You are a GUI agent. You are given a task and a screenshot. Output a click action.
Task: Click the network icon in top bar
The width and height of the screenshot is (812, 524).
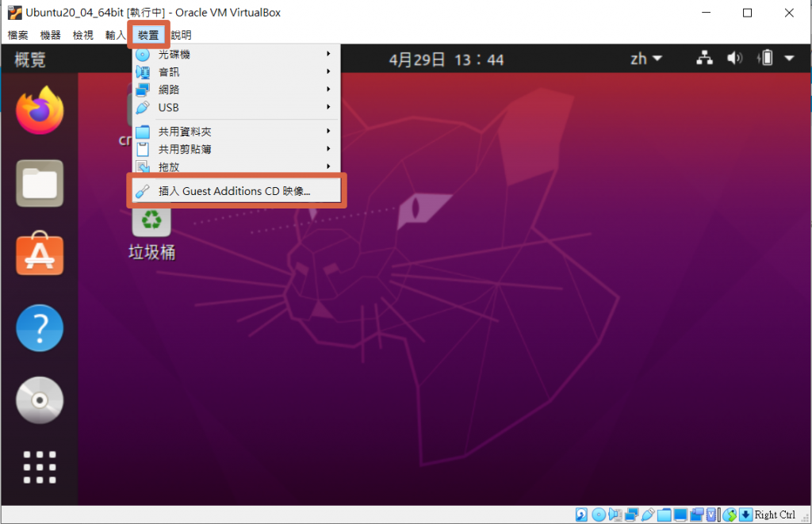pos(704,58)
